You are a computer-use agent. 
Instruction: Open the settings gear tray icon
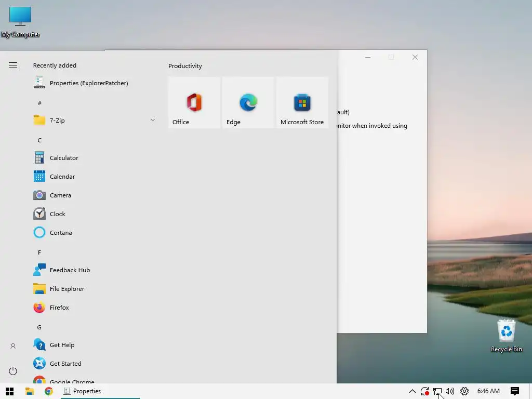464,391
